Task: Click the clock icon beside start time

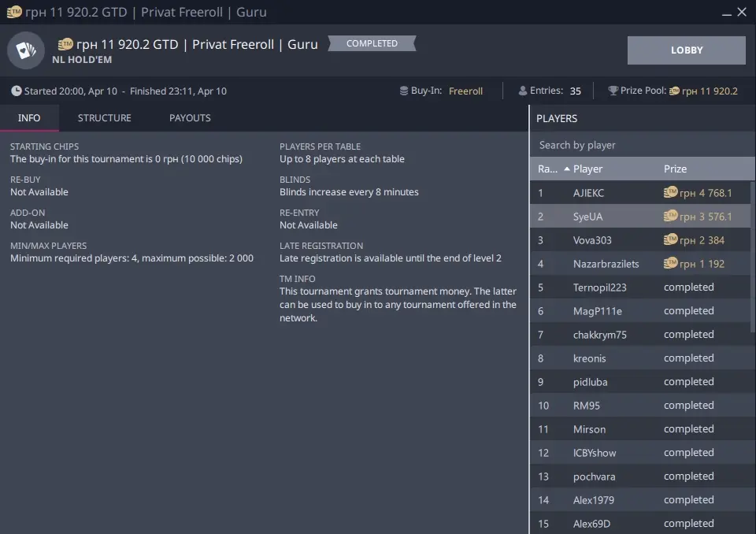Action: (17, 91)
